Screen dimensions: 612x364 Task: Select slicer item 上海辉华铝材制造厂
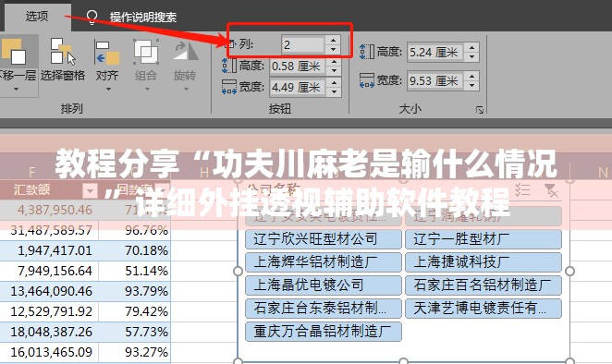(324, 261)
